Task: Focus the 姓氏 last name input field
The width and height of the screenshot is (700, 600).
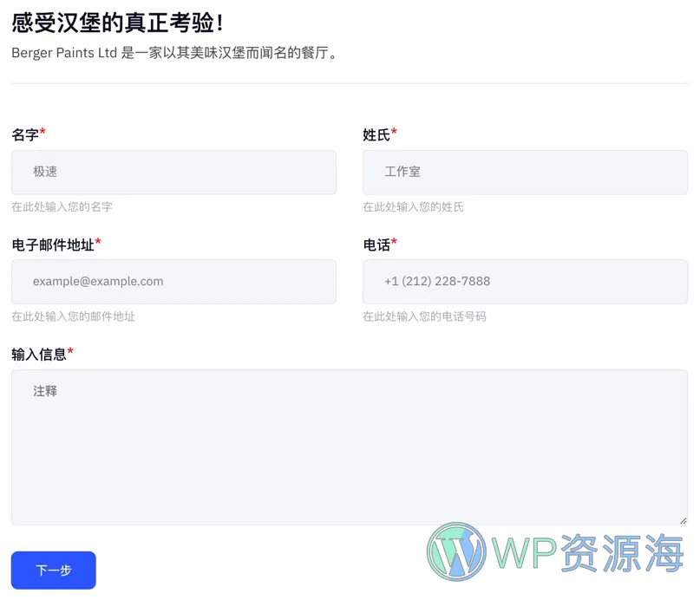Action: 525,173
